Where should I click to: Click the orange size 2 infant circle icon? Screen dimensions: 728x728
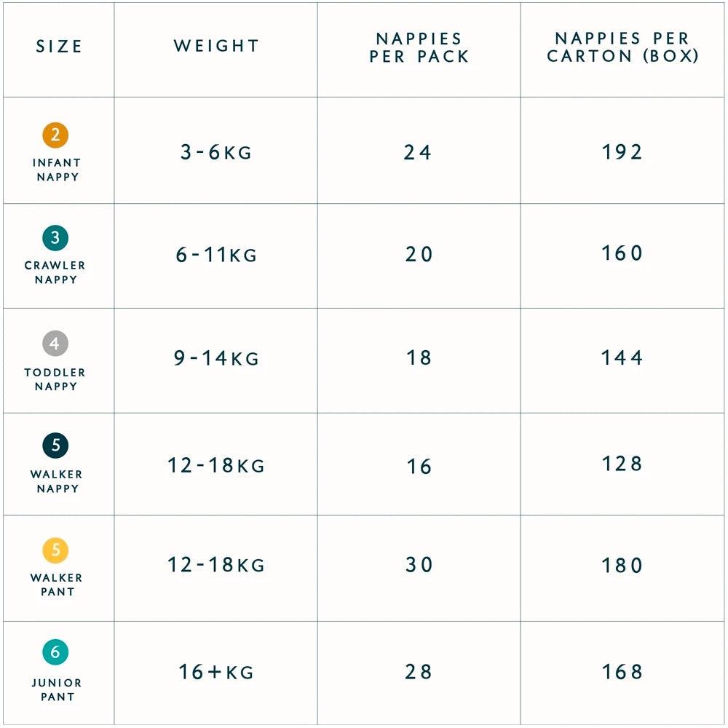(x=55, y=135)
